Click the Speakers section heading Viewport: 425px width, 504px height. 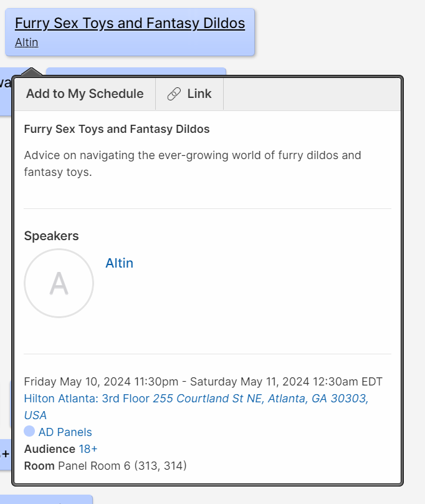pos(51,236)
